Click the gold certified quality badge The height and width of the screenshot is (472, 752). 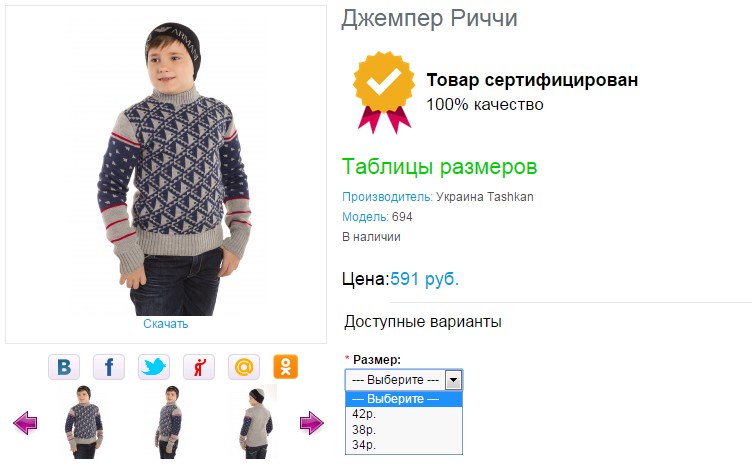coord(384,92)
